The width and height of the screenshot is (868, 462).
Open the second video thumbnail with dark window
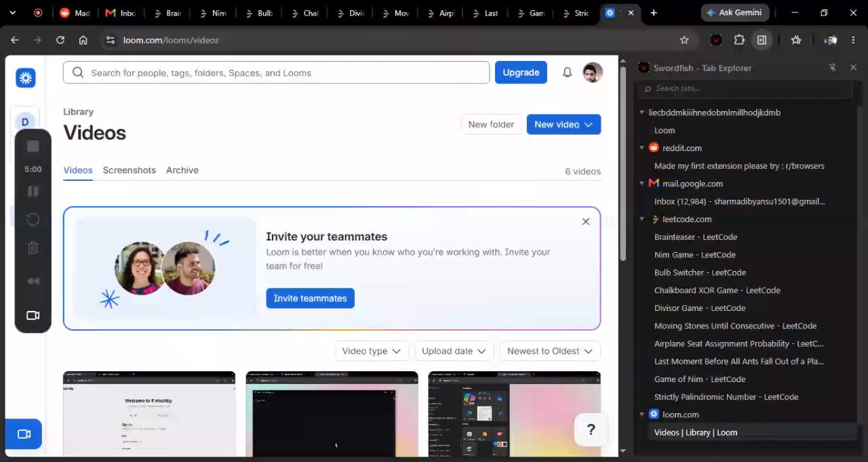pos(332,414)
